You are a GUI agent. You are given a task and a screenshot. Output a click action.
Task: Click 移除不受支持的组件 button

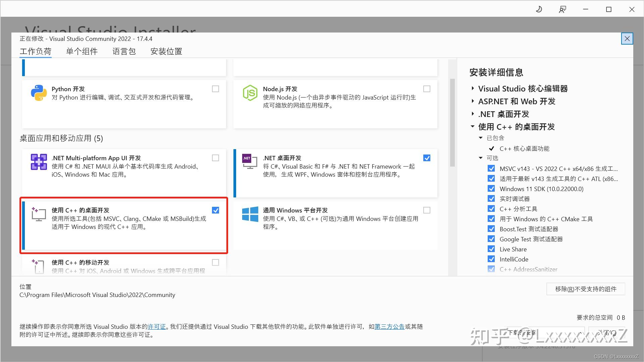coord(585,289)
